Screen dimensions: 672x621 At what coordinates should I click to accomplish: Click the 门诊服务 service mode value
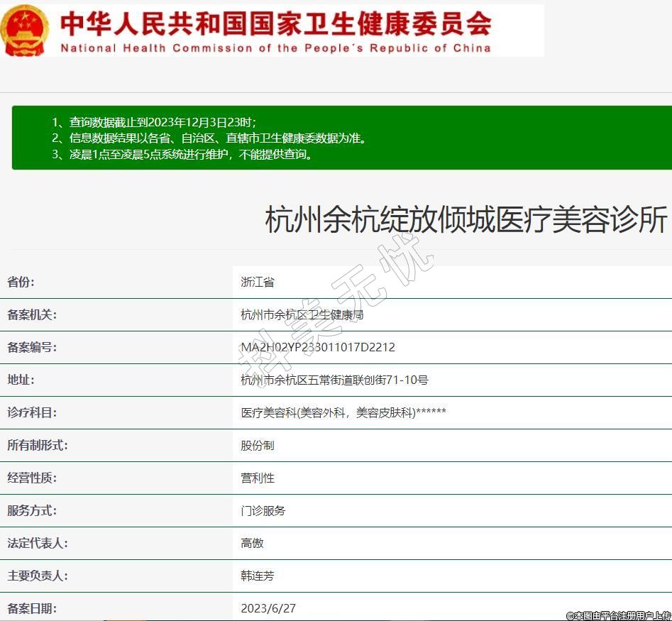(x=263, y=510)
